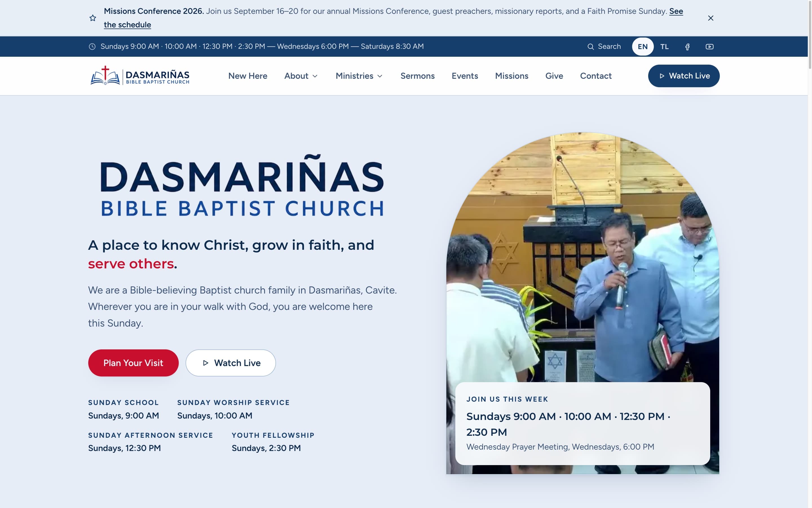Open the Contact page
The height and width of the screenshot is (508, 812).
coord(595,76)
